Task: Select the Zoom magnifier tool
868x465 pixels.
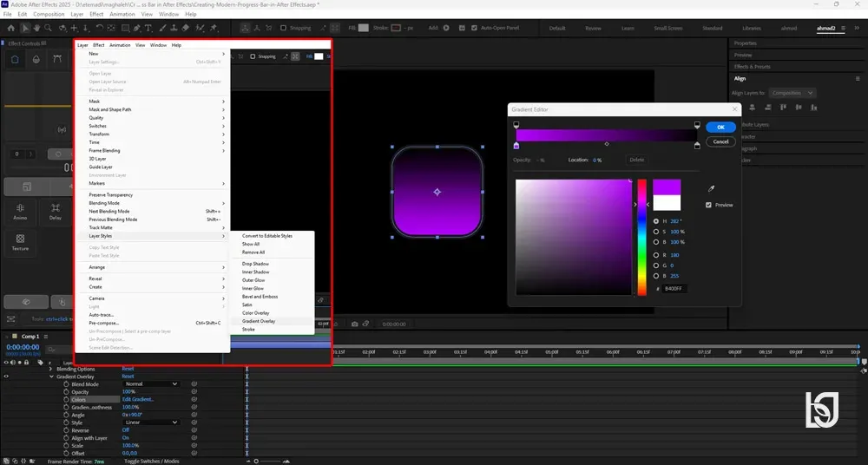Action: click(x=48, y=28)
